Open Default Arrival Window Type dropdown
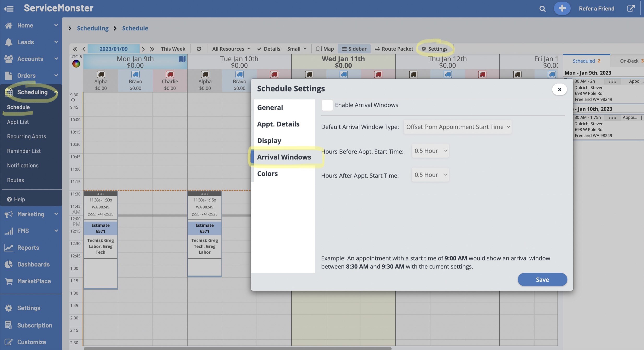This screenshot has width=644, height=350. pos(457,127)
